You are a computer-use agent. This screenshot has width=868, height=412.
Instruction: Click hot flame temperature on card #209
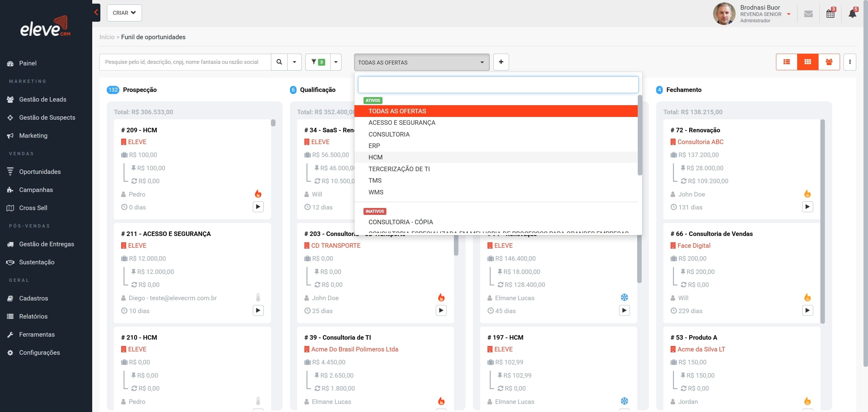258,194
